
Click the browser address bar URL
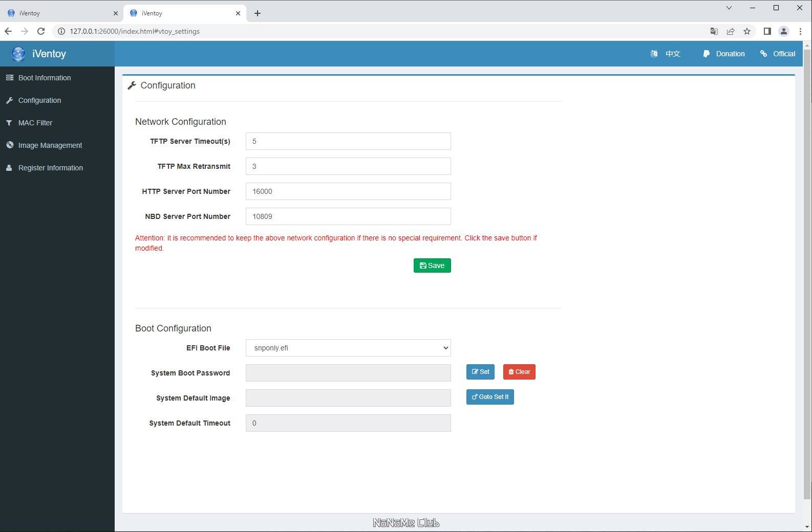point(135,31)
